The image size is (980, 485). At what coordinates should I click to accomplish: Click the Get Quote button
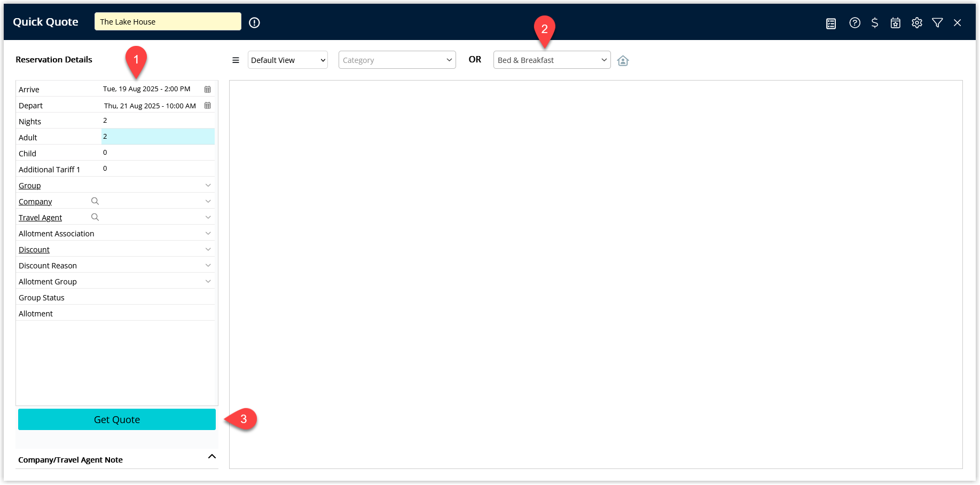click(x=117, y=419)
